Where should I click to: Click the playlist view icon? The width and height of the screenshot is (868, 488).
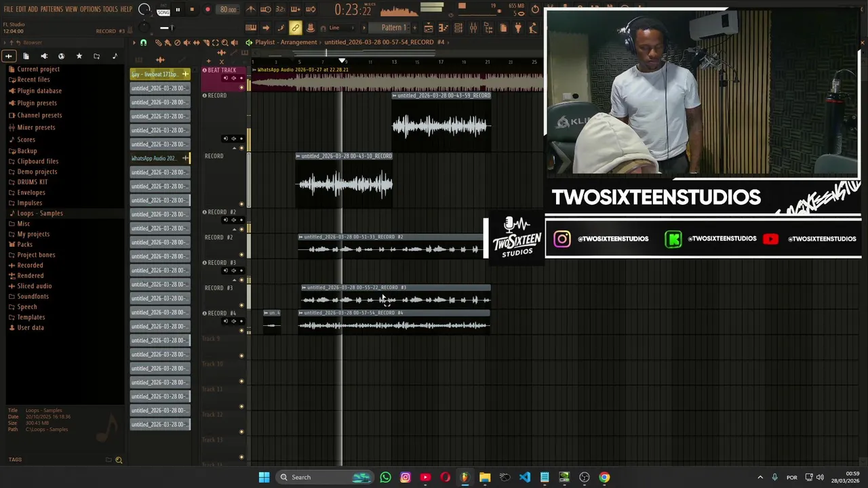coord(429,28)
